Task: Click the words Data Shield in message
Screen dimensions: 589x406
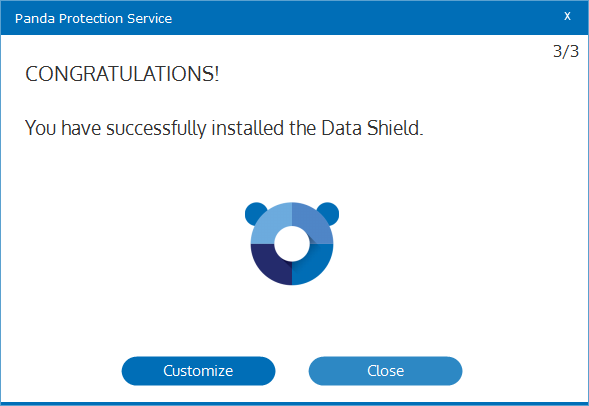Action: pyautogui.click(x=370, y=128)
